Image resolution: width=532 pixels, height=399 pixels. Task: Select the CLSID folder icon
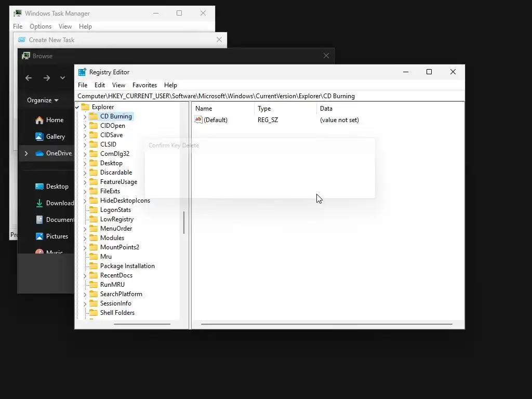pos(94,144)
